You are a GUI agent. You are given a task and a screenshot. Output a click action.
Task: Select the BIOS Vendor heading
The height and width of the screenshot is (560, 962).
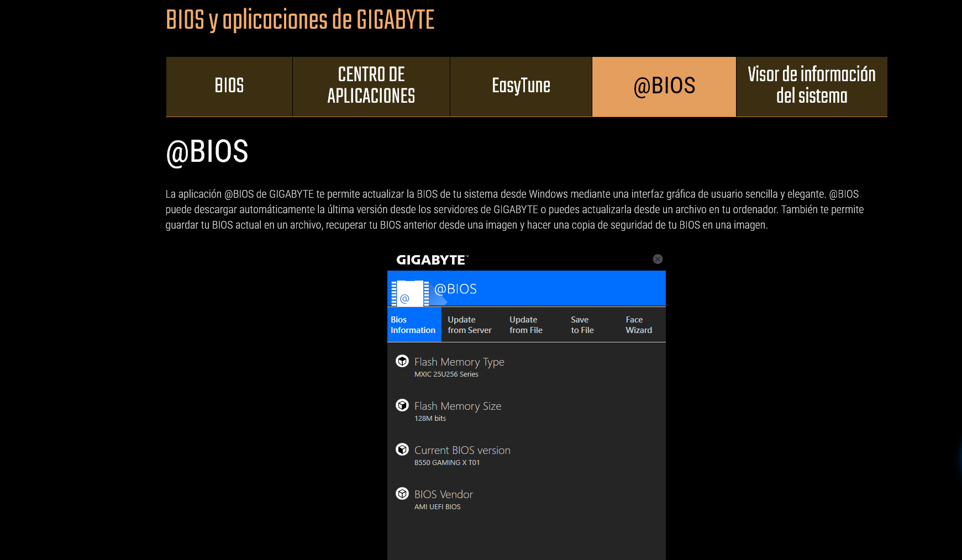[x=444, y=494]
